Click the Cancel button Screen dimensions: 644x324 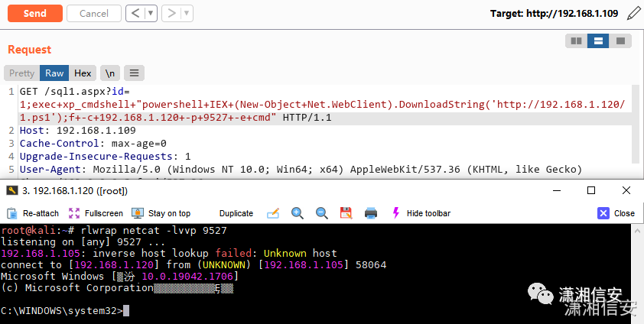[x=94, y=14]
